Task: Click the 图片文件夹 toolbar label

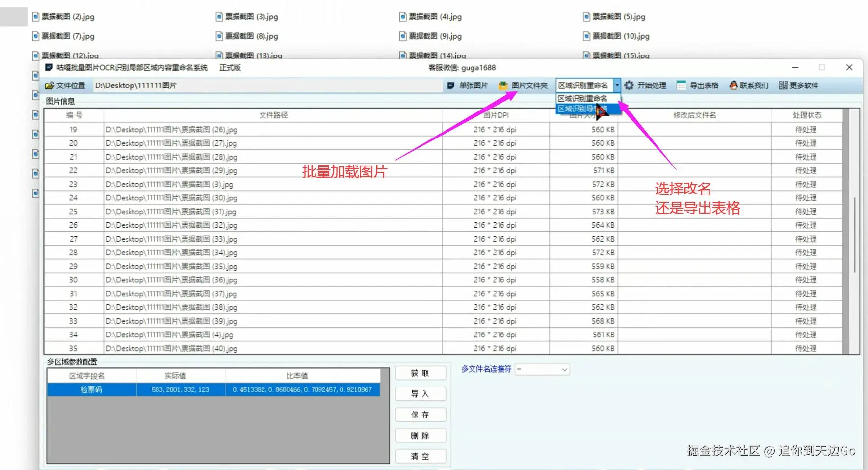Action: pos(529,85)
